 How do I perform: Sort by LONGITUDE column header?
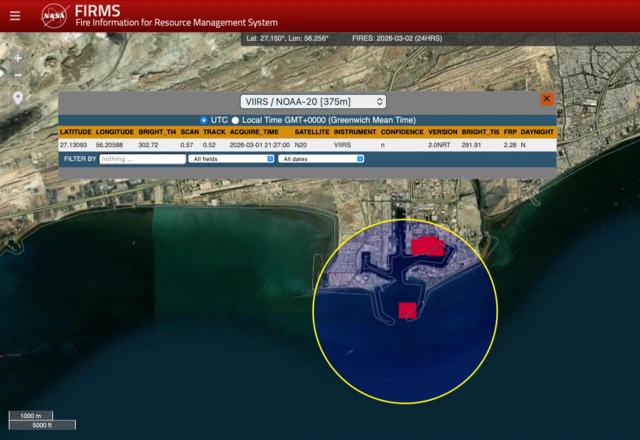(115, 132)
